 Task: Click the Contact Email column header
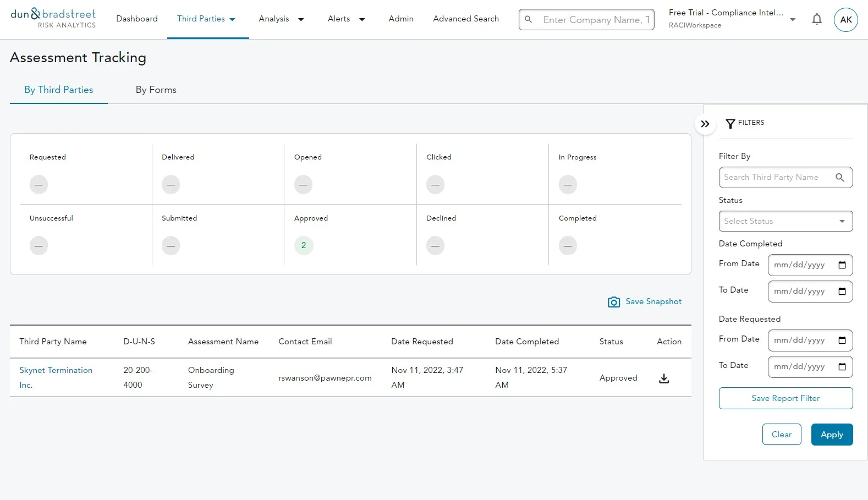pos(305,342)
